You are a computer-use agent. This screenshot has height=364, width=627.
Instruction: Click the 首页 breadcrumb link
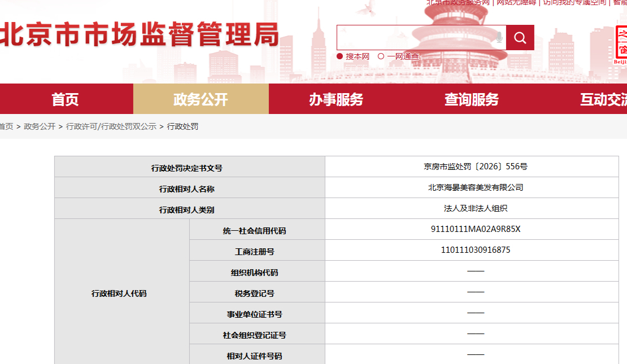[6, 126]
